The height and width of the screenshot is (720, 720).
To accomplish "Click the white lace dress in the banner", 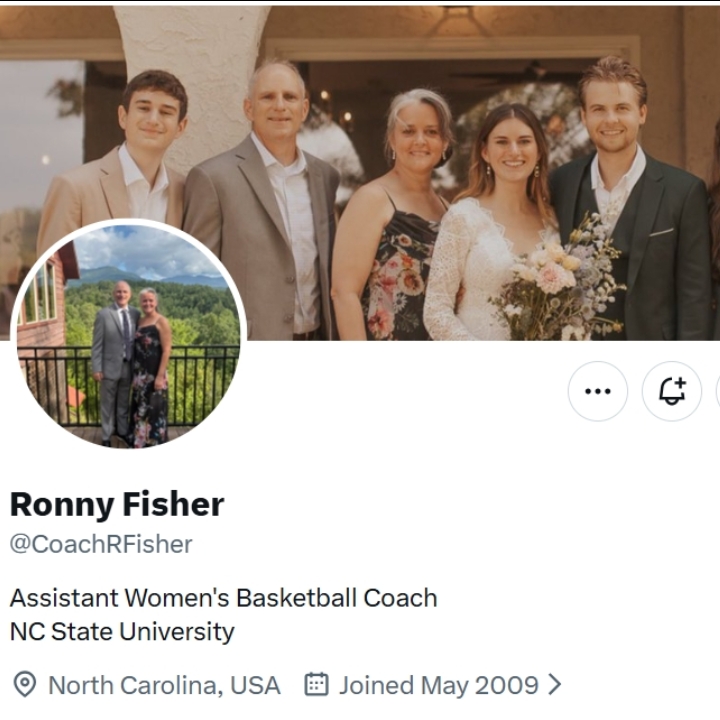I will [x=473, y=271].
